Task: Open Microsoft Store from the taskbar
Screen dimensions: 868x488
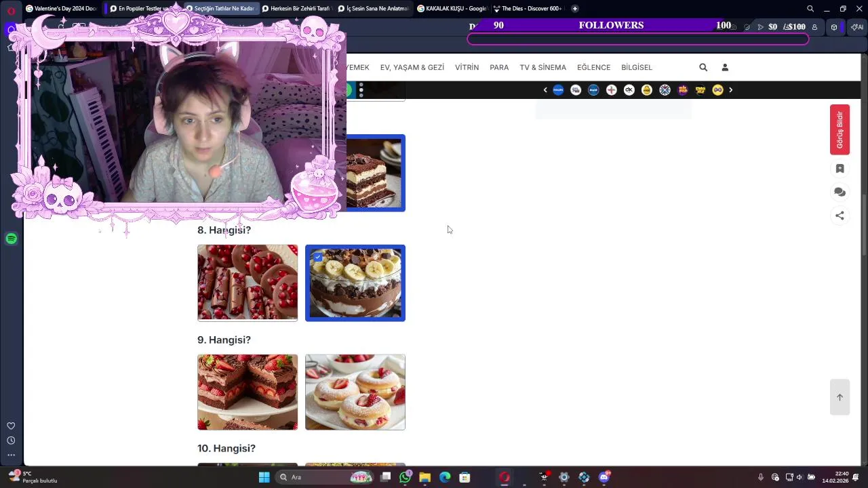Action: [465, 477]
